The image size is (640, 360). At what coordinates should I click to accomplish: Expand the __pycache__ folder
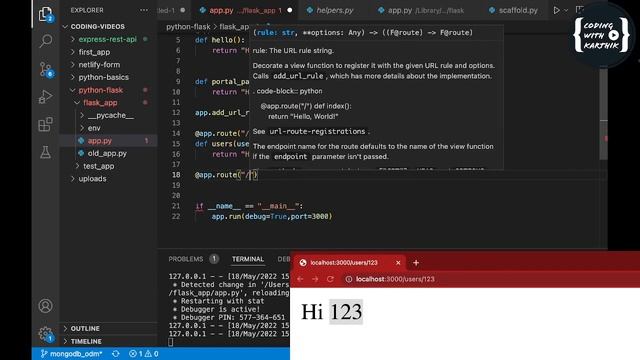click(110, 115)
